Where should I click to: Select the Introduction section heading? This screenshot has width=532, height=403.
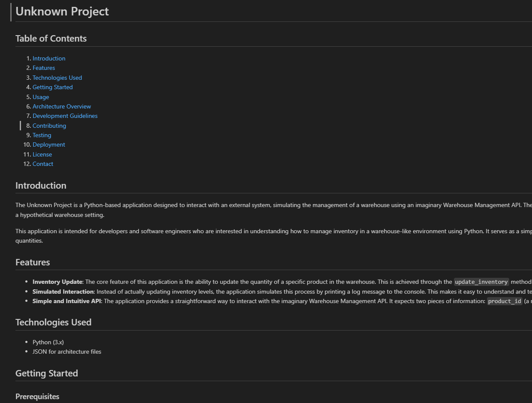pos(41,186)
